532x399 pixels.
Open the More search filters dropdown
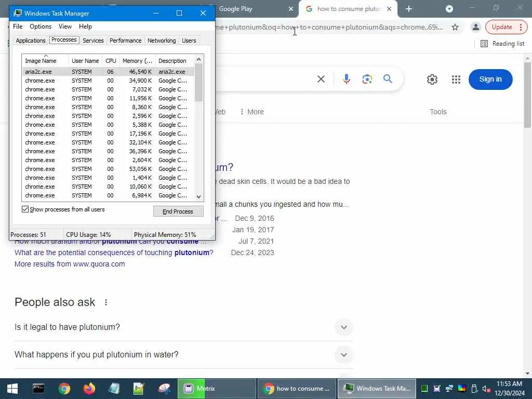click(252, 112)
